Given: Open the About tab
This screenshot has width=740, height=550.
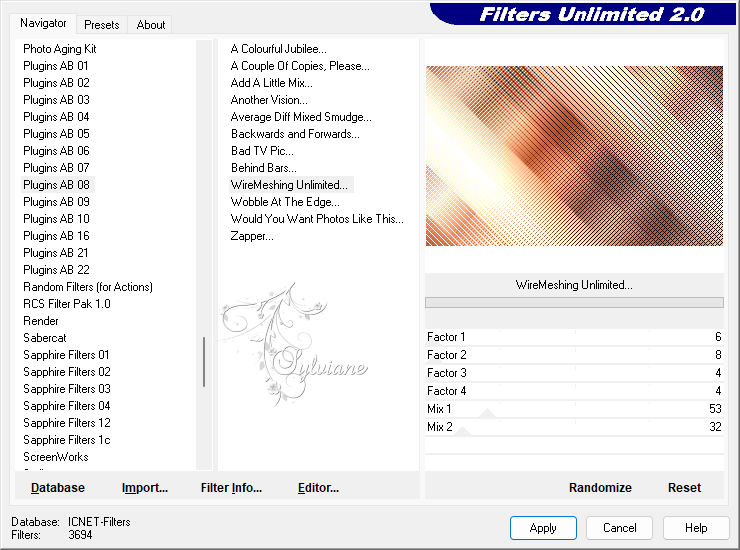Looking at the screenshot, I should (151, 25).
